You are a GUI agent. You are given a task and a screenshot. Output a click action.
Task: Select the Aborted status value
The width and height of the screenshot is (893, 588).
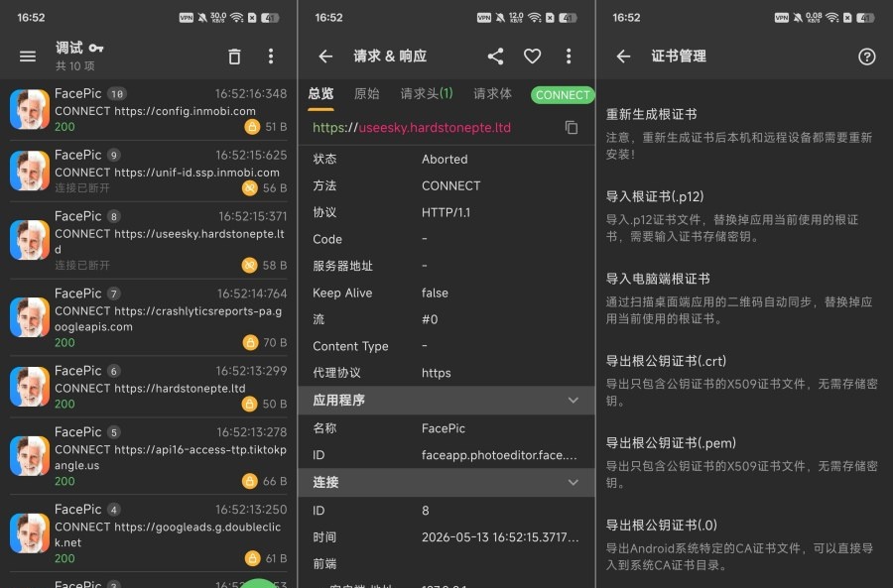(x=445, y=160)
